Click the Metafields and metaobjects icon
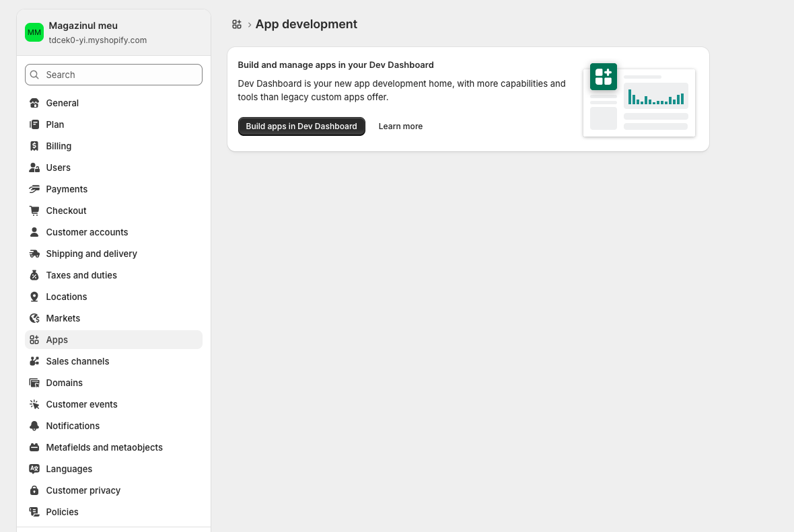Viewport: 794px width, 532px height. coord(34,447)
